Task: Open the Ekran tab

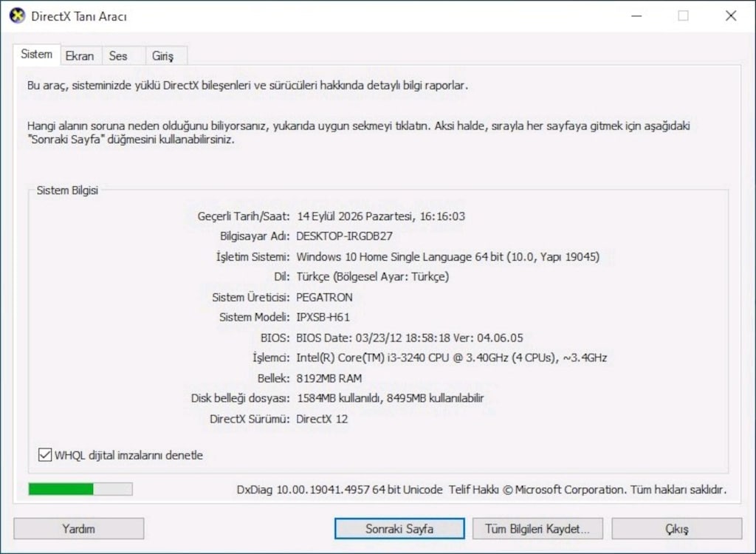Action: point(80,56)
